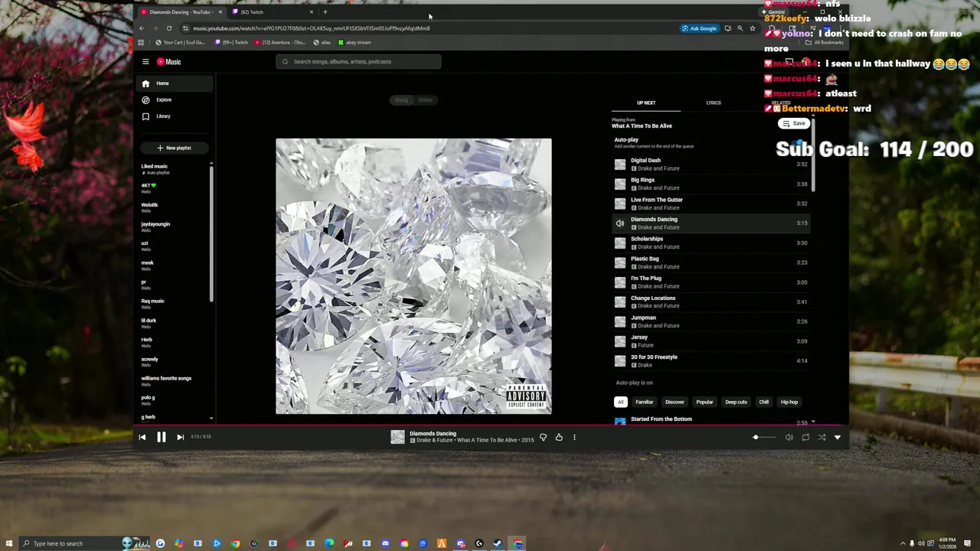Screen dimensions: 980x551
Task: Click the YouTube Music logo
Action: (x=169, y=62)
